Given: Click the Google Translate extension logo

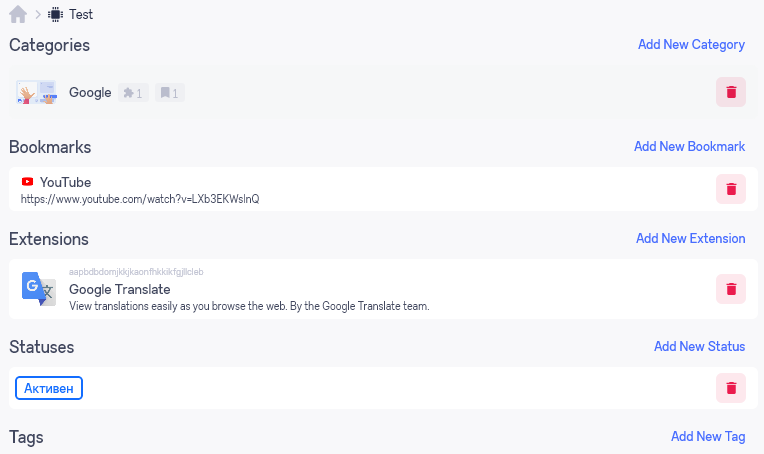Looking at the screenshot, I should tap(39, 289).
